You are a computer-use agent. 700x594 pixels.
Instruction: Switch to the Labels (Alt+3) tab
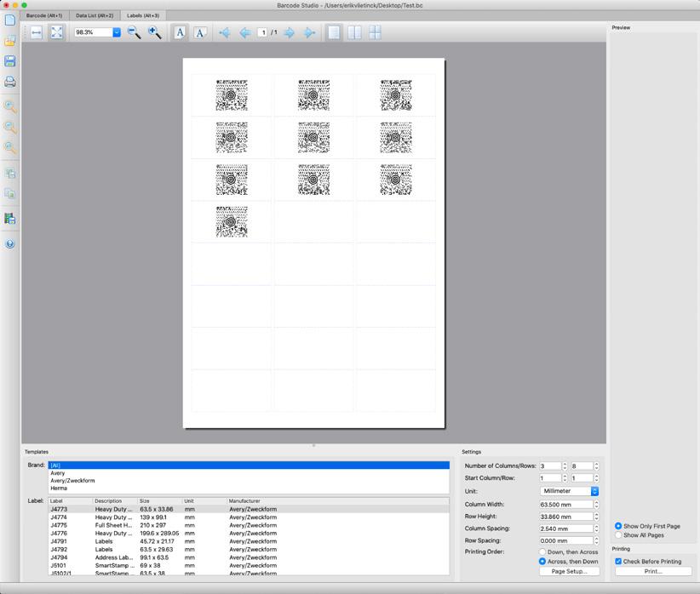click(143, 15)
